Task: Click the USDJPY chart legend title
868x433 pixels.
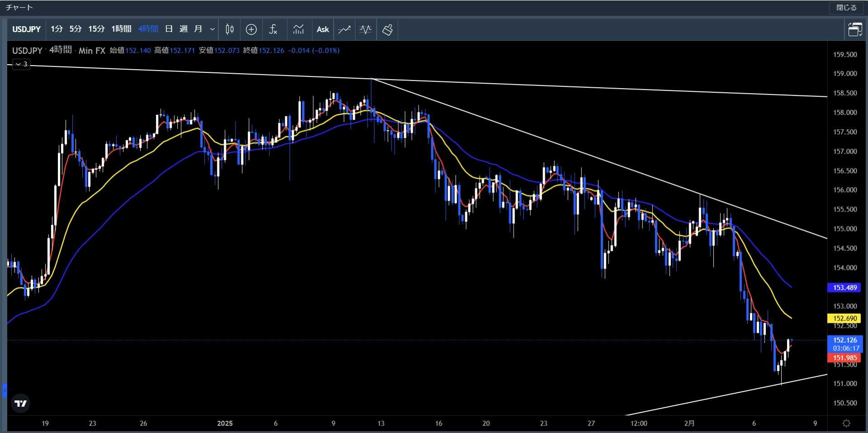Action: pyautogui.click(x=27, y=51)
